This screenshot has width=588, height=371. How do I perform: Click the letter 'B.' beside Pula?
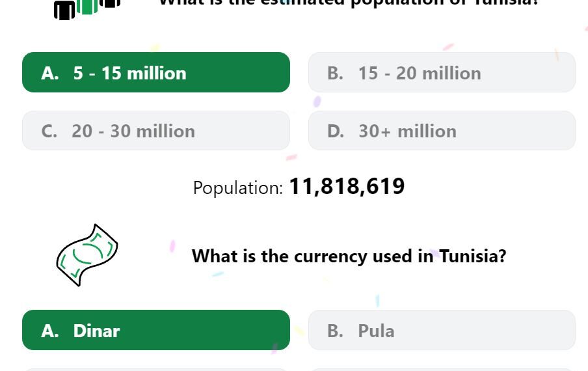335,331
